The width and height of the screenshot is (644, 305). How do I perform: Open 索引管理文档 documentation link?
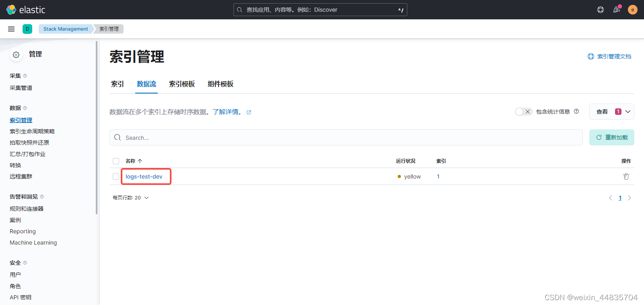[609, 56]
